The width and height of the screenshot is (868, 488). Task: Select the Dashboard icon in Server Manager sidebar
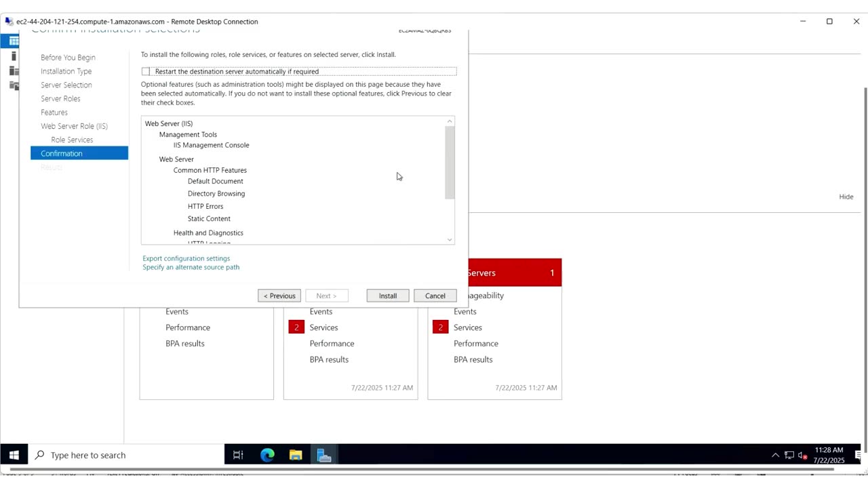(14, 41)
